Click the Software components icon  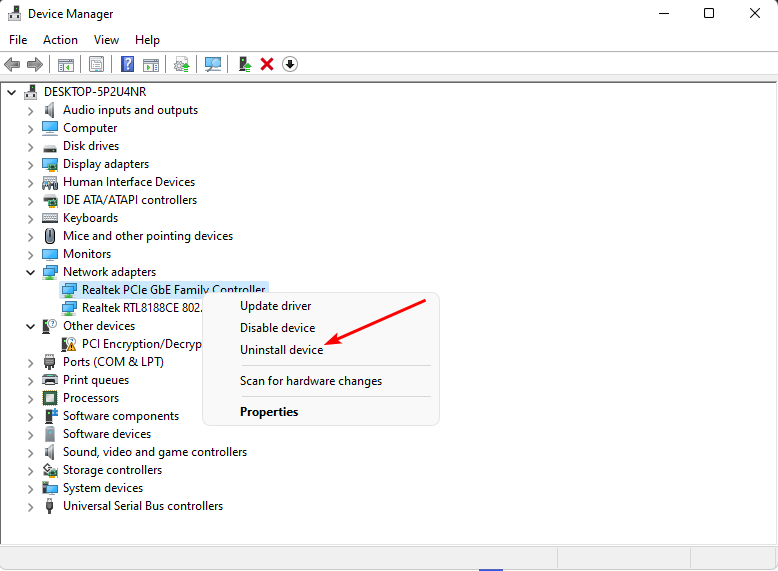click(51, 416)
